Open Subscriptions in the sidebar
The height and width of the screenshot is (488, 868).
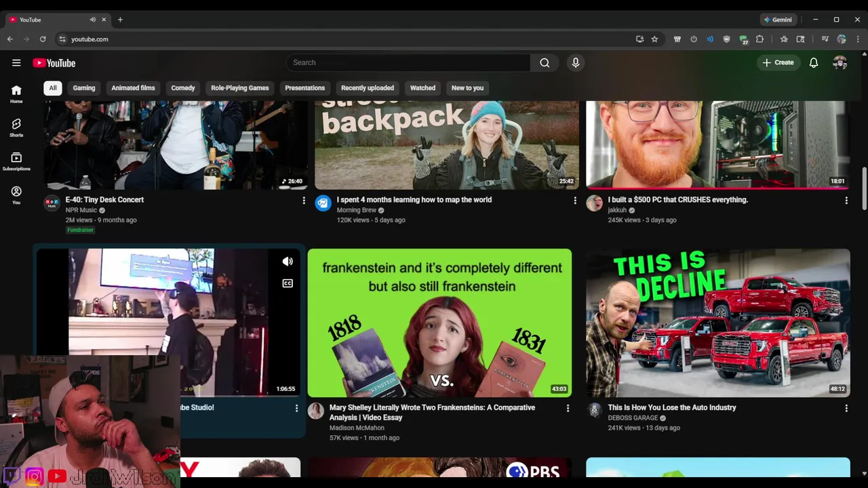(16, 161)
